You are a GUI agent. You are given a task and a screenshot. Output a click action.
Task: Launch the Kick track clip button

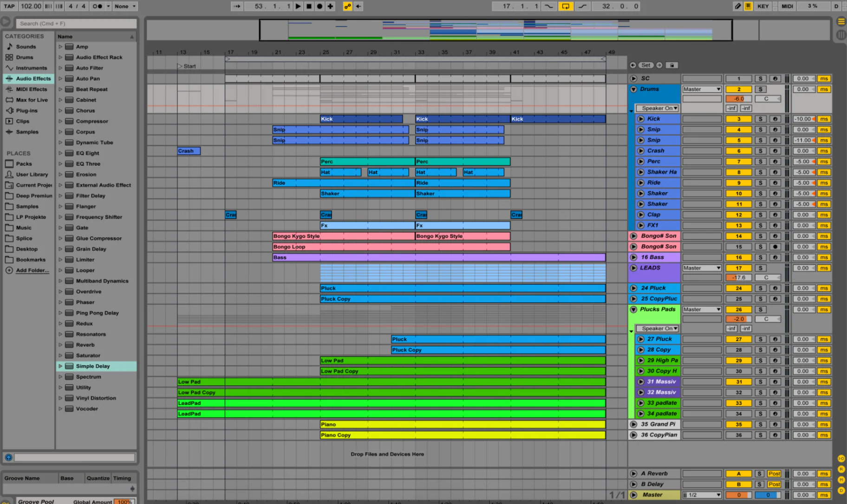pyautogui.click(x=641, y=119)
